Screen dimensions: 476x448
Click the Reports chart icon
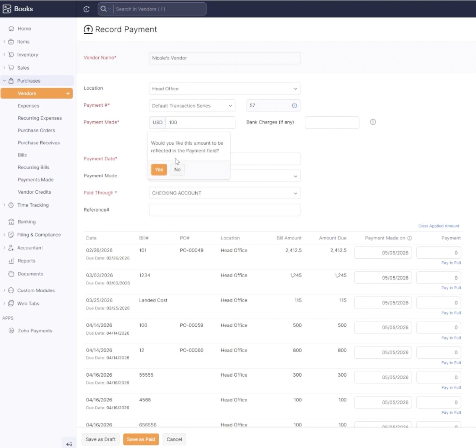(x=11, y=261)
